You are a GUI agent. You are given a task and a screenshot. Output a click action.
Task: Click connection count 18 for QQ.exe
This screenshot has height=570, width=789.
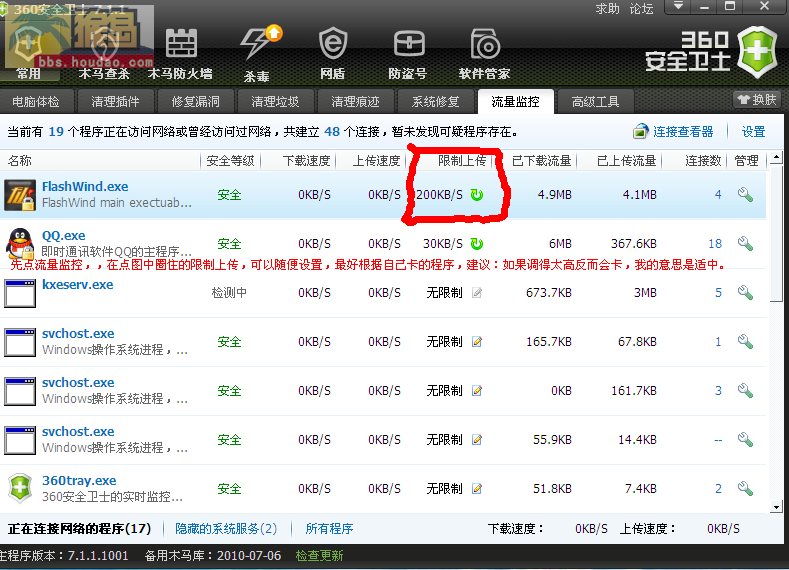[715, 244]
